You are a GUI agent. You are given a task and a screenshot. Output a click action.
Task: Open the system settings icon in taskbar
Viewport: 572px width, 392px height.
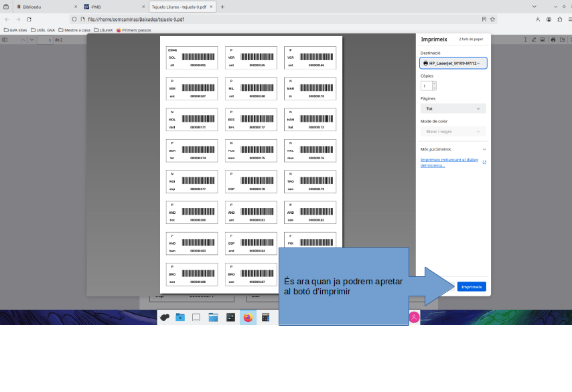[230, 318]
